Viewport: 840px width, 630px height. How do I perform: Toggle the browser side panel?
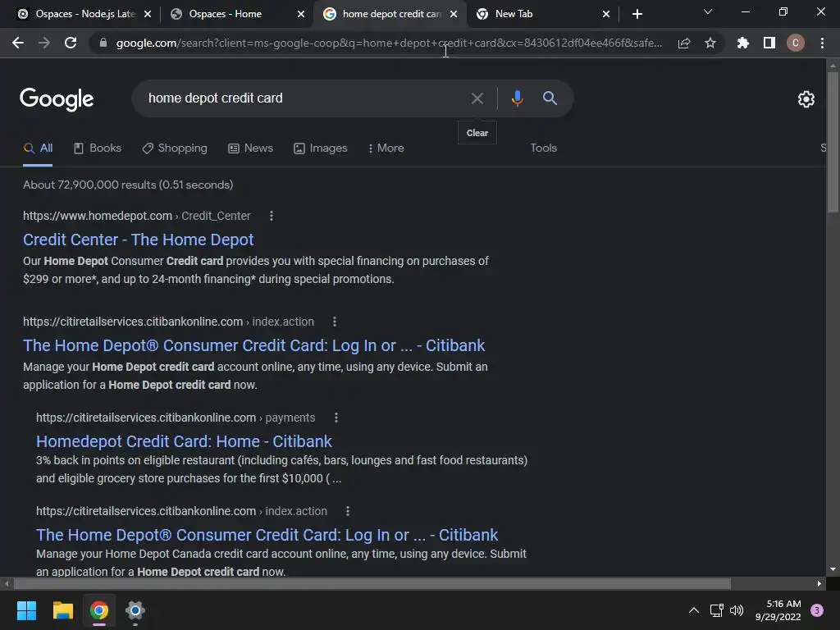click(x=769, y=43)
